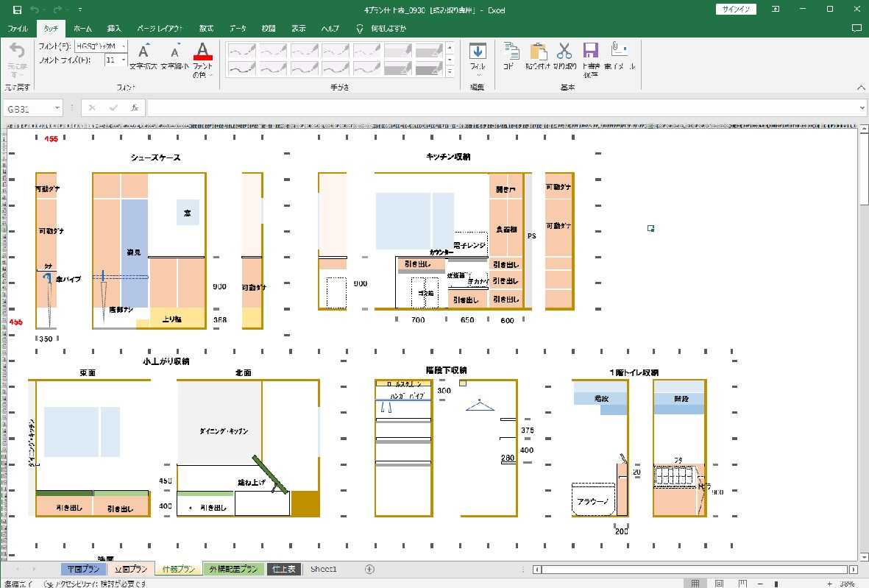869x588 pixels.
Task: Click the lightbulb 何をしますか search box
Action: (382, 28)
